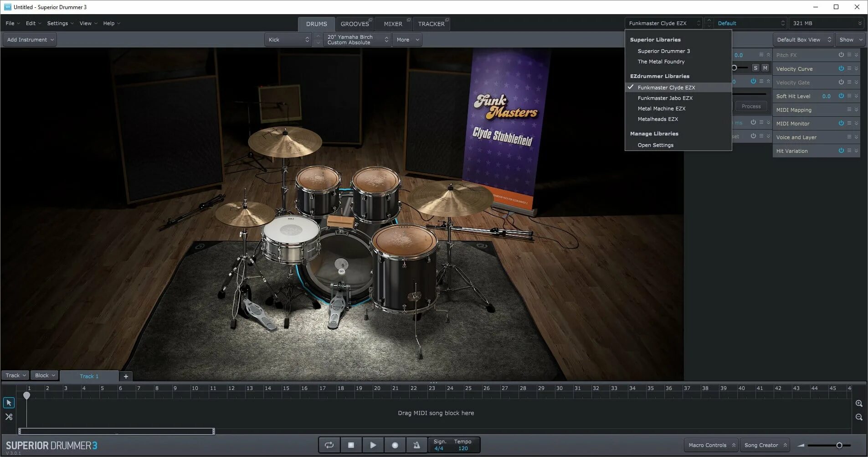Viewport: 868px width, 457px height.
Task: Zoom in on the song track
Action: [x=859, y=404]
